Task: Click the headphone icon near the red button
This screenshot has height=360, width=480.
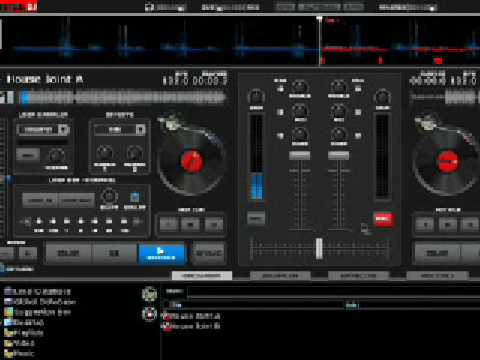Action: (365, 229)
